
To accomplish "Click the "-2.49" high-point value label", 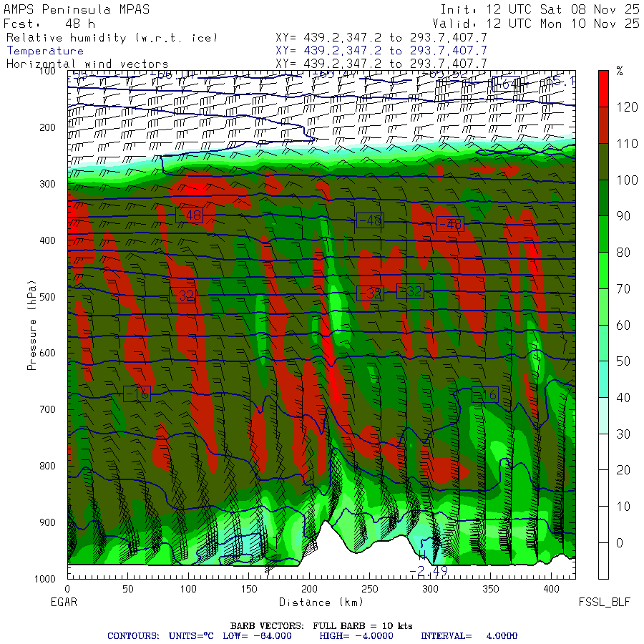I will click(x=429, y=571).
